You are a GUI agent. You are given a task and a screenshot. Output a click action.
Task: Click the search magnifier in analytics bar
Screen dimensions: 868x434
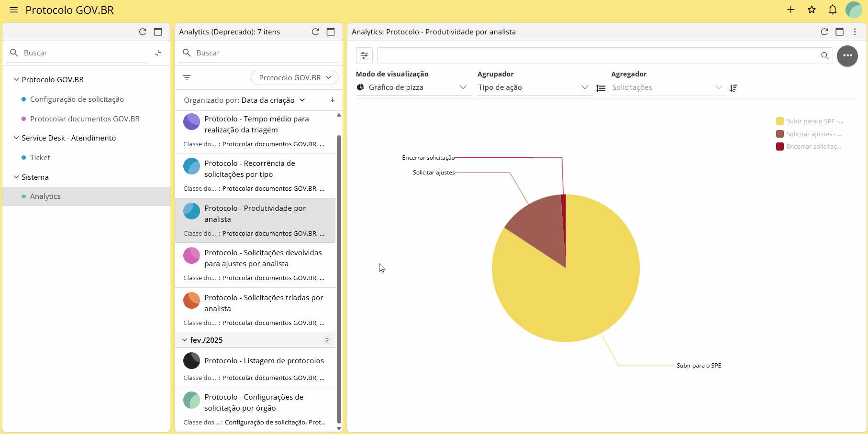pyautogui.click(x=824, y=55)
